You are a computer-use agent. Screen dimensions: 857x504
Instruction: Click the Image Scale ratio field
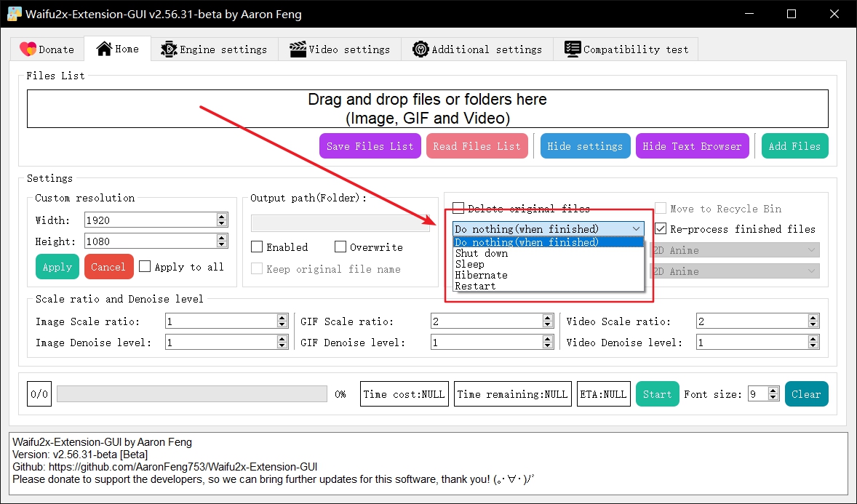tap(221, 321)
